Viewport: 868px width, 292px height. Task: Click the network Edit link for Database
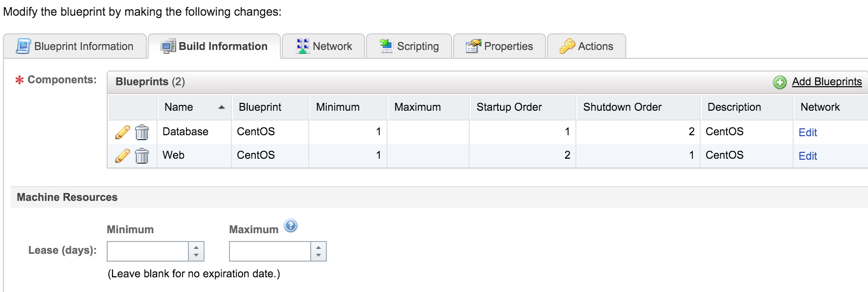click(x=808, y=132)
